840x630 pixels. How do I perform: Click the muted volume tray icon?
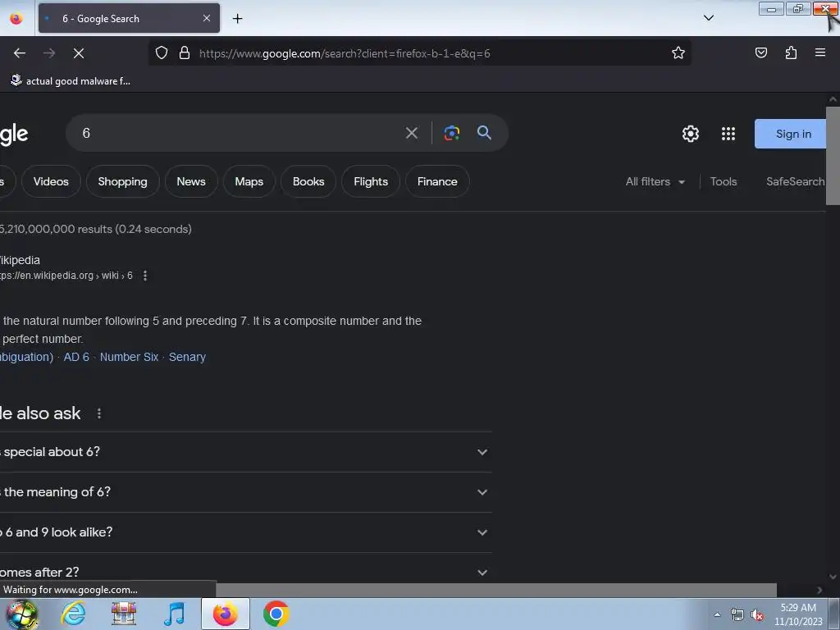(x=757, y=615)
